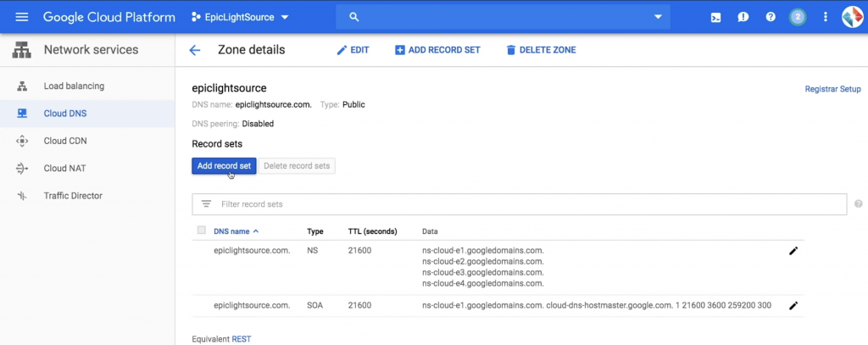Go back with the left arrow
This screenshot has height=345, width=868.
tap(194, 50)
